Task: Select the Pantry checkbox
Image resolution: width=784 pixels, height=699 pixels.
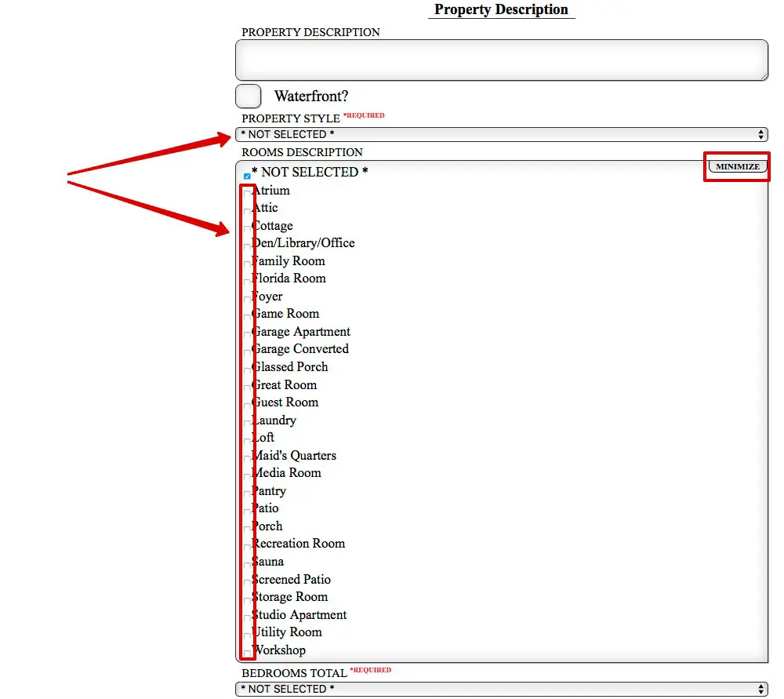Action: coord(247,493)
